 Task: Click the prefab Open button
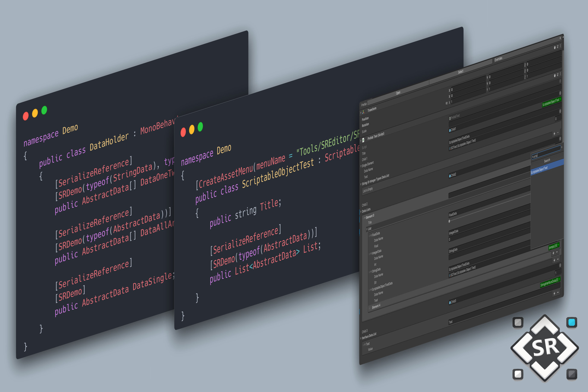398,93
